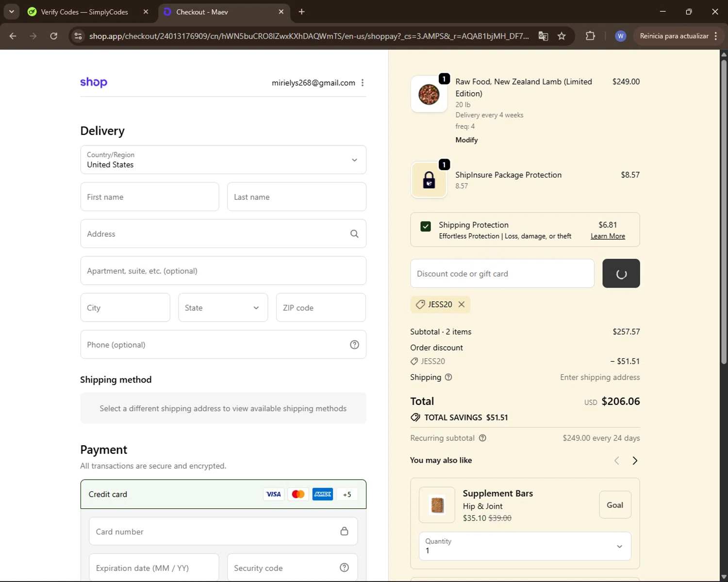Click the Expiration date field

[x=154, y=568]
